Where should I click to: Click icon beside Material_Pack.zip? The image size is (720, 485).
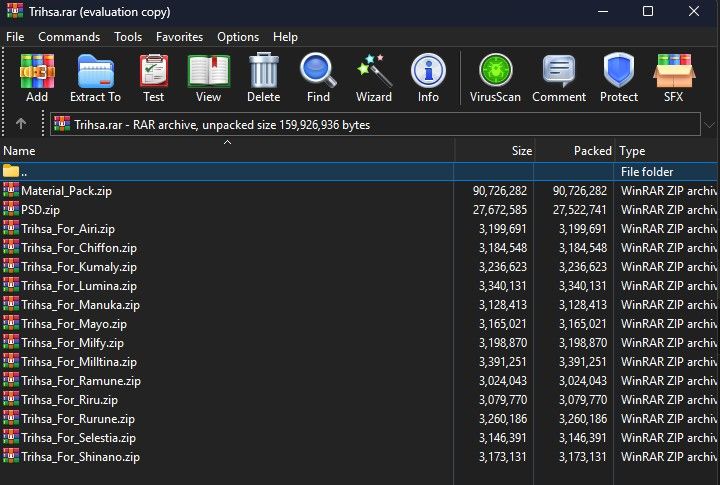11,190
